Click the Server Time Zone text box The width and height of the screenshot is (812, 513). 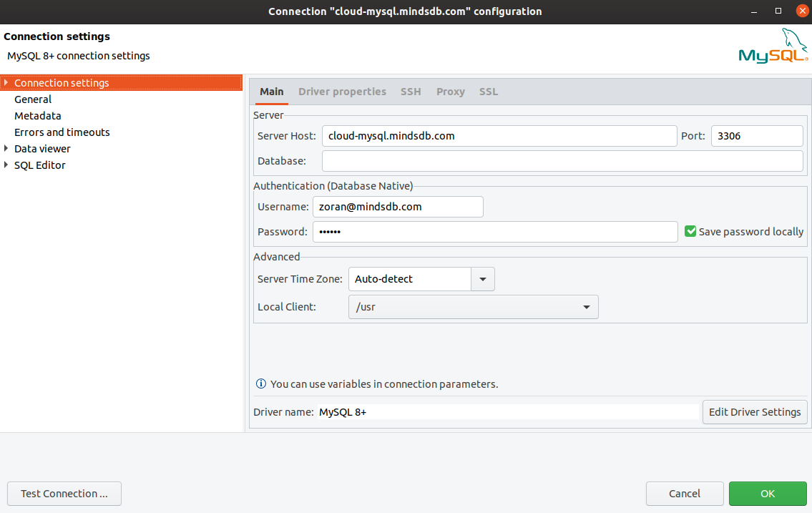pos(410,279)
